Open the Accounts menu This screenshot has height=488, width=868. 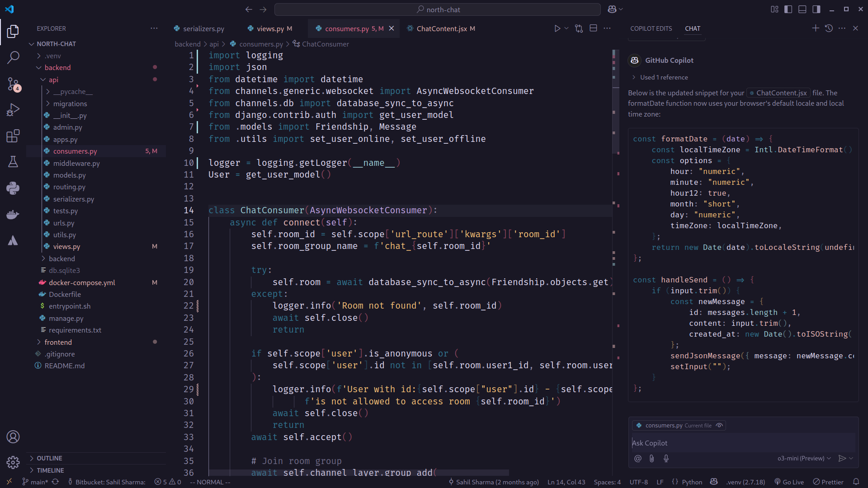13,436
